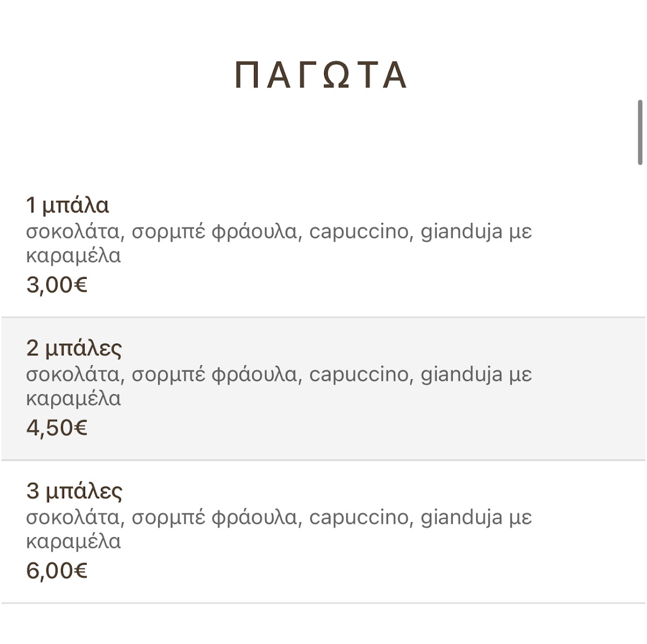The height and width of the screenshot is (644, 647).
Task: Click καραμέλα text under 1 μπάλα
Action: coord(73,255)
